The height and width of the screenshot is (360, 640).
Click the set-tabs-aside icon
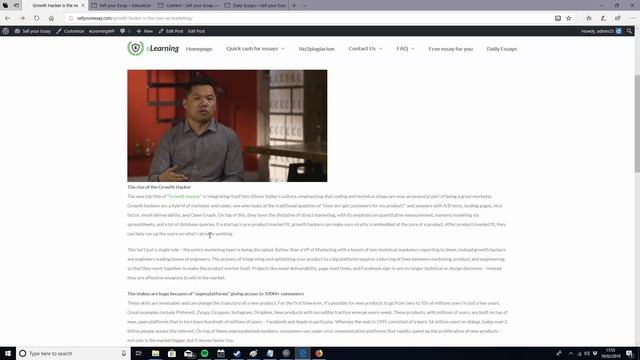(x=16, y=6)
